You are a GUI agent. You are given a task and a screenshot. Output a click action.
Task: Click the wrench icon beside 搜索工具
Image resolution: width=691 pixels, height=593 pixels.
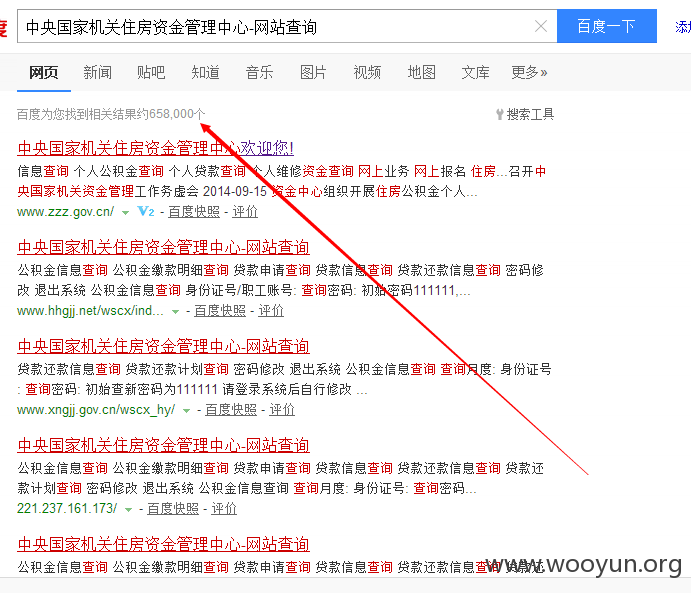tap(500, 115)
